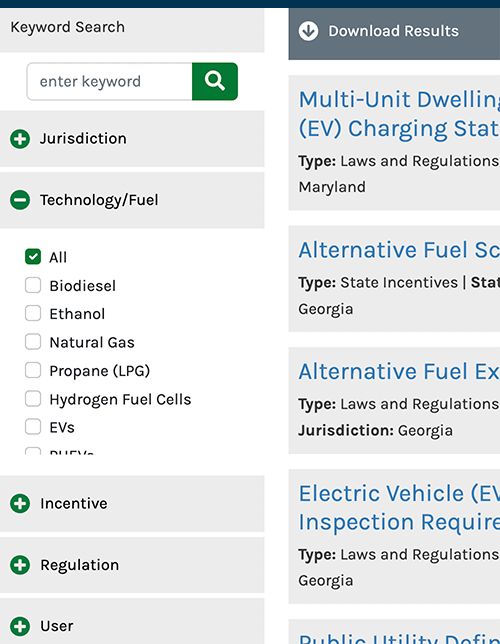Check the Hydrogen Fuel Cells checkbox

coord(33,399)
